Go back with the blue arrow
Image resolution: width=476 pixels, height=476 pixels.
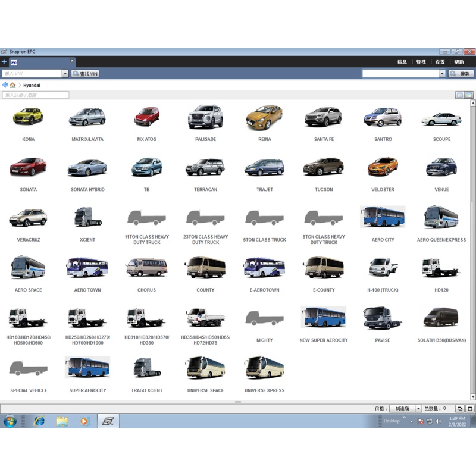[5, 85]
